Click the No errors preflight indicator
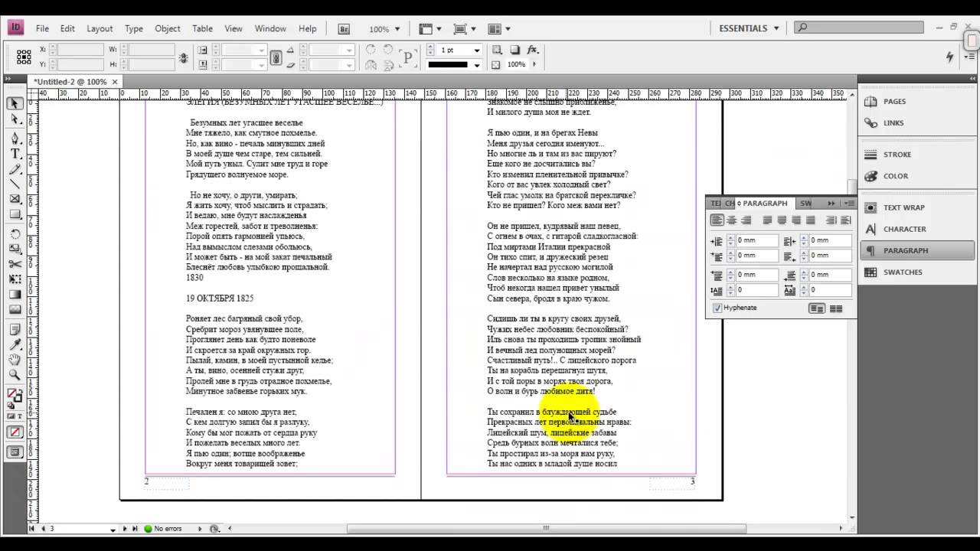The height and width of the screenshot is (551, 980). 164,529
